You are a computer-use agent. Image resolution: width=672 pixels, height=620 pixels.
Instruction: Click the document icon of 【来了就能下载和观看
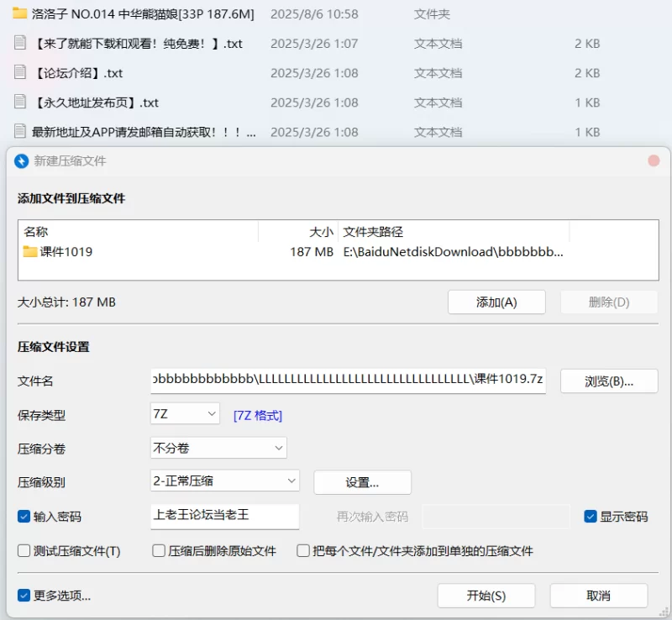[19, 43]
